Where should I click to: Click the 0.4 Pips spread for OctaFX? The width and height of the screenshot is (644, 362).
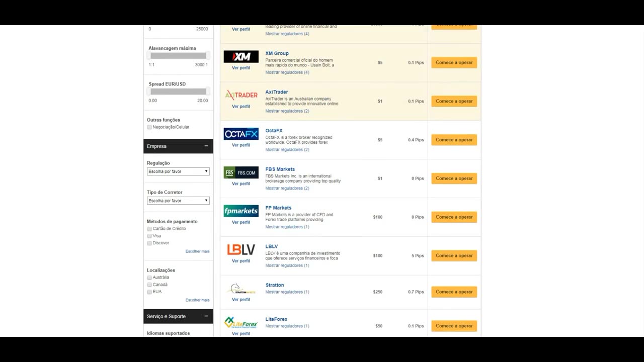[416, 140]
